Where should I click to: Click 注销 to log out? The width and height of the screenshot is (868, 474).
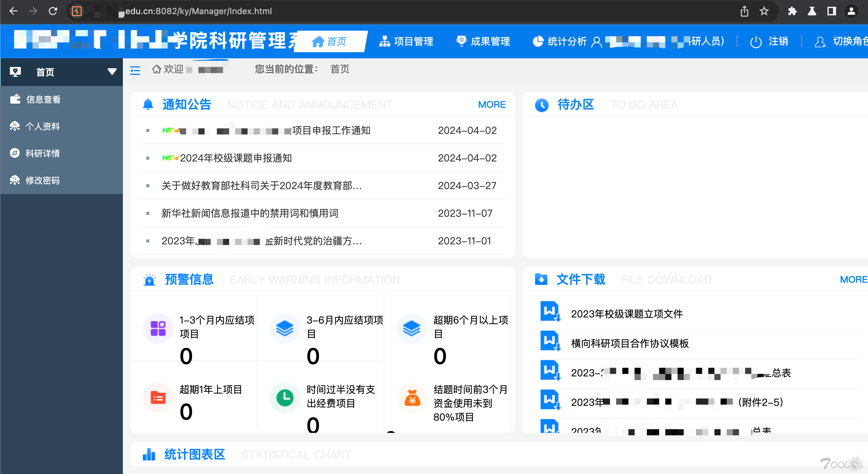coord(778,41)
